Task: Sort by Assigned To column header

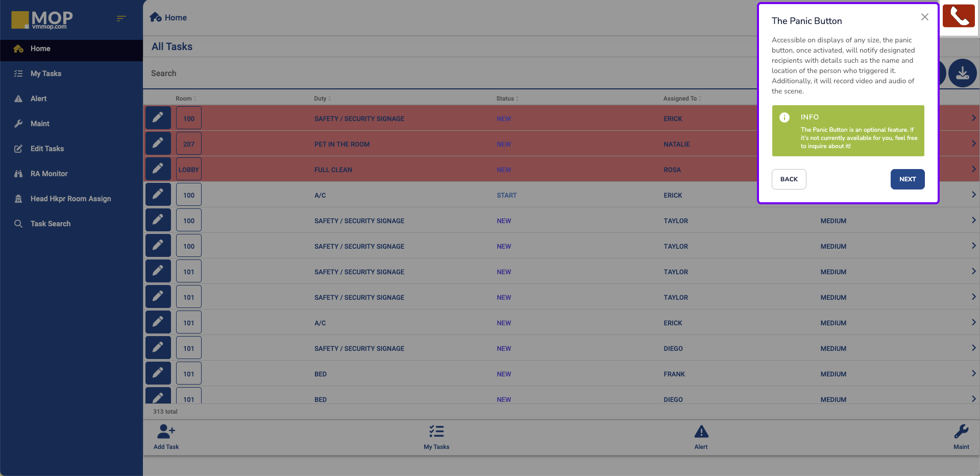Action: pyautogui.click(x=682, y=99)
